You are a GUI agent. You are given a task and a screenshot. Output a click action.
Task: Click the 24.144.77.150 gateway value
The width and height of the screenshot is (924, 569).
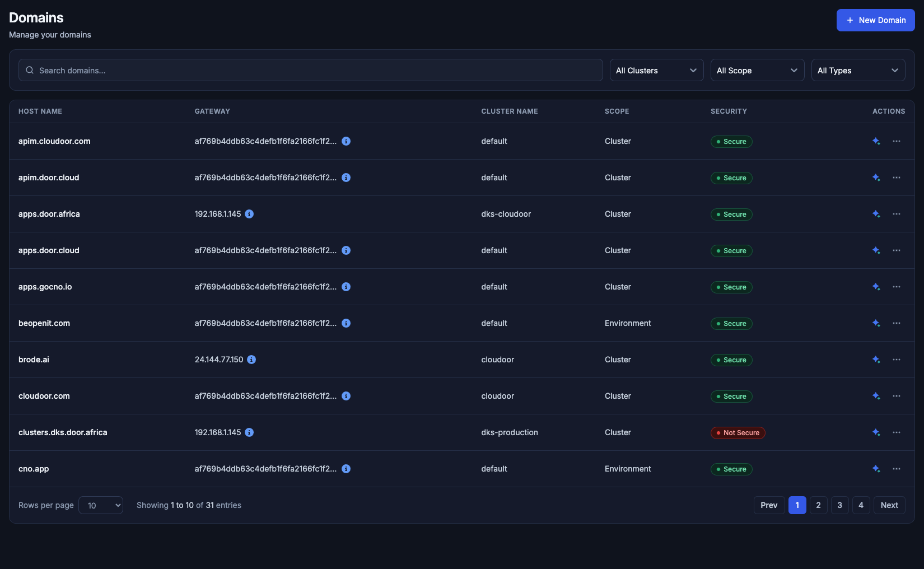click(x=219, y=360)
